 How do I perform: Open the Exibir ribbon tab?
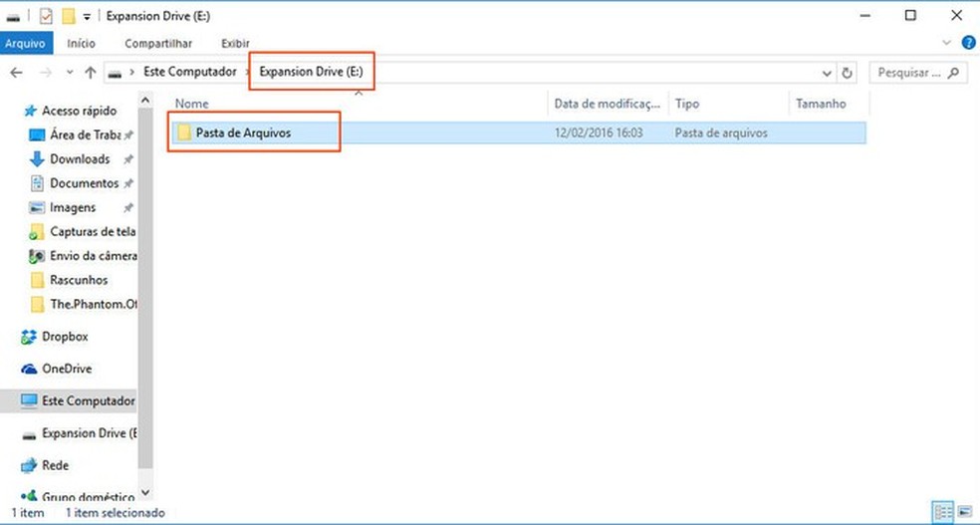[x=235, y=43]
